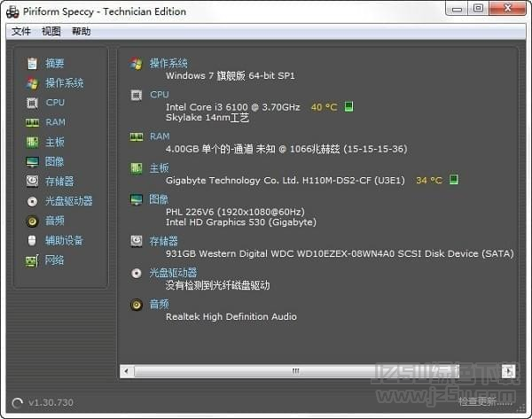Image resolution: width=532 pixels, height=419 pixels.
Task: Select 图像 in the sidebar
Action: click(55, 162)
